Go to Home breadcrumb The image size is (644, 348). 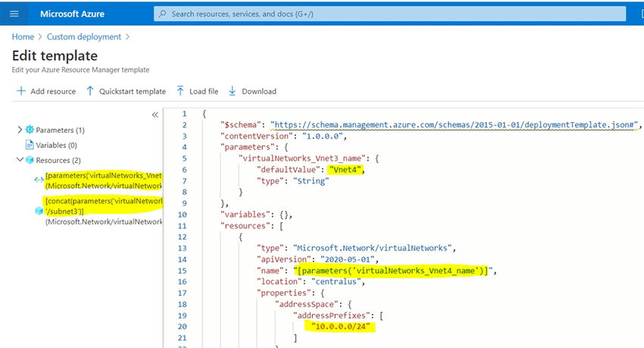coord(23,37)
